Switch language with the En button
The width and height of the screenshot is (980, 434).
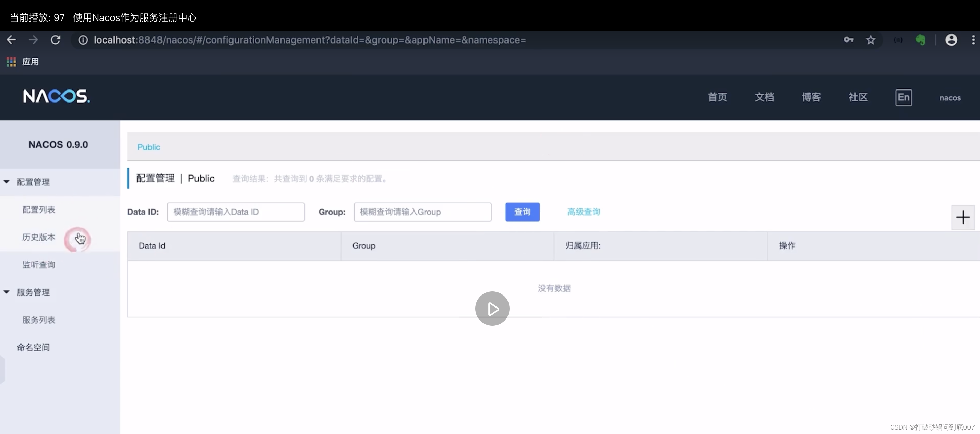904,97
